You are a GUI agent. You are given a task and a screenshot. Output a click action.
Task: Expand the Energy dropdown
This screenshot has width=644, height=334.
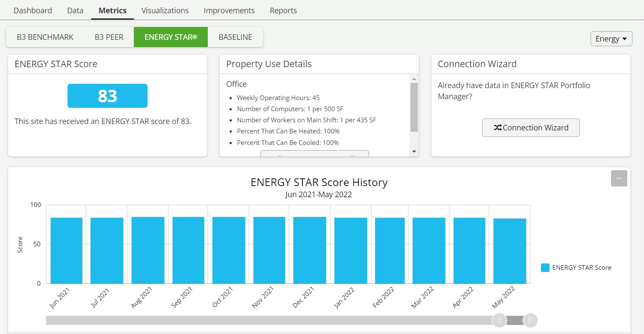click(x=611, y=38)
